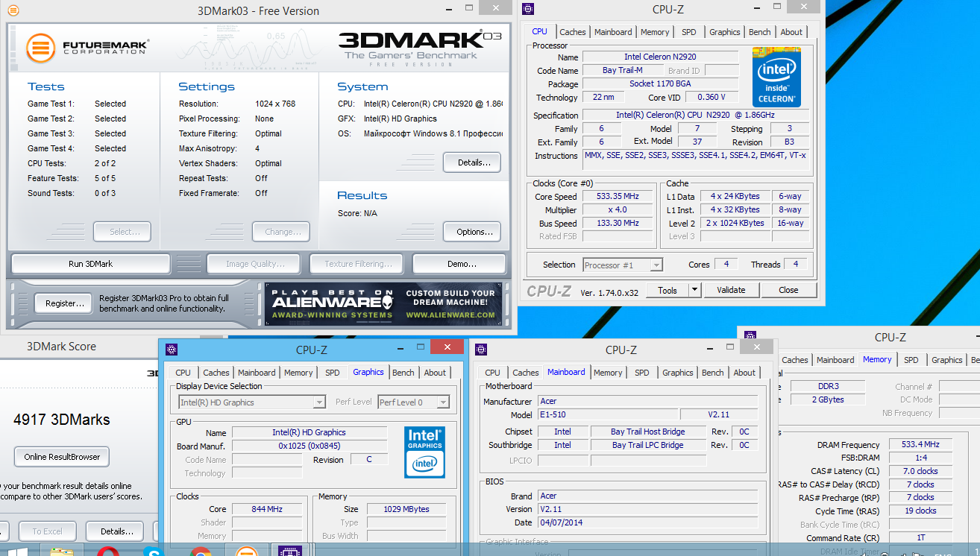Click the Run 3DMark button
980x556 pixels.
click(x=91, y=264)
